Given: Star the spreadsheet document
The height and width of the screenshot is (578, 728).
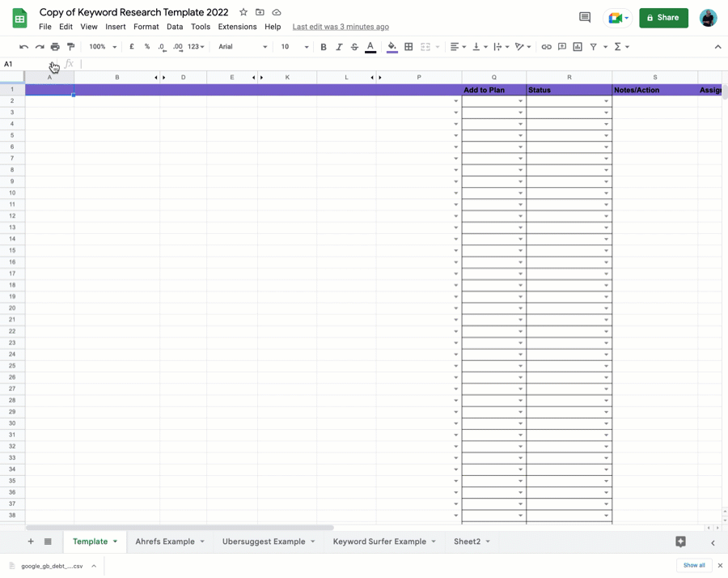Looking at the screenshot, I should (x=243, y=12).
